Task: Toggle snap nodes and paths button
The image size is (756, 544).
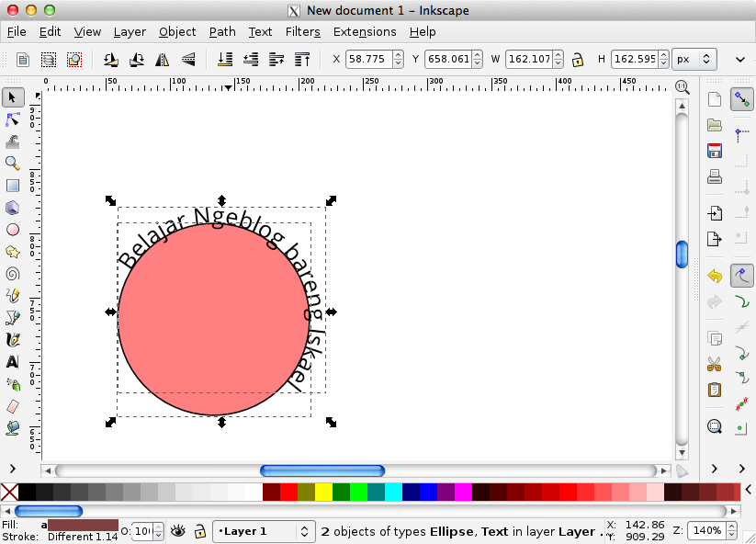Action: pos(741,276)
